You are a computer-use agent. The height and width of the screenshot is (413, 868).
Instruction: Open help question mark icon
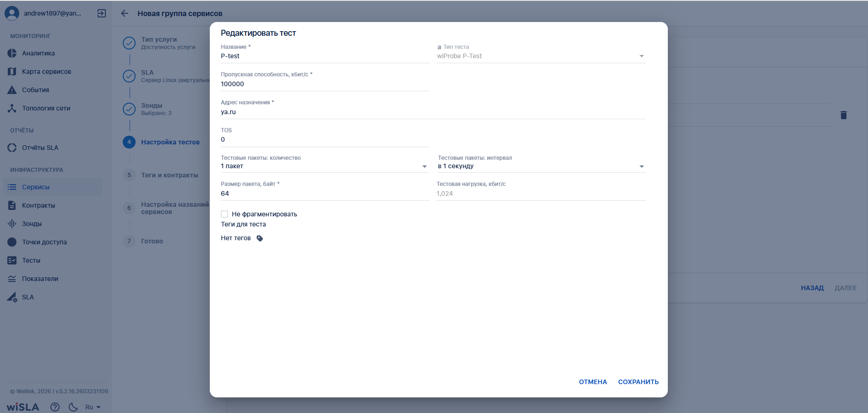click(55, 407)
